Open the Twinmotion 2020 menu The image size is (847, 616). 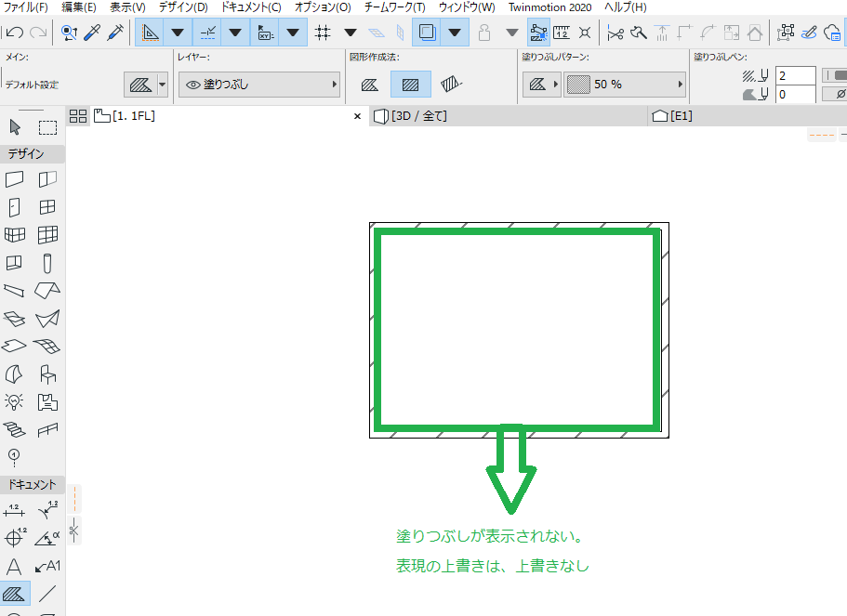pyautogui.click(x=549, y=7)
